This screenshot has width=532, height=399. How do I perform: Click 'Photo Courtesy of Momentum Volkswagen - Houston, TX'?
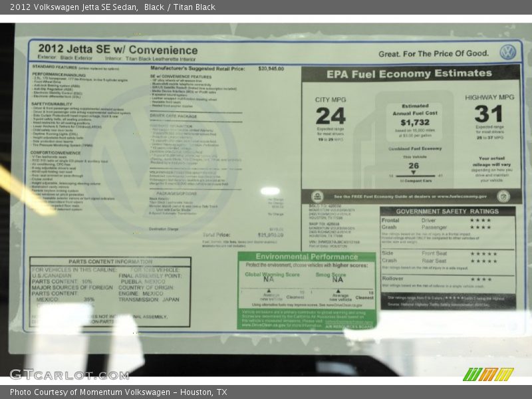pyautogui.click(x=118, y=392)
